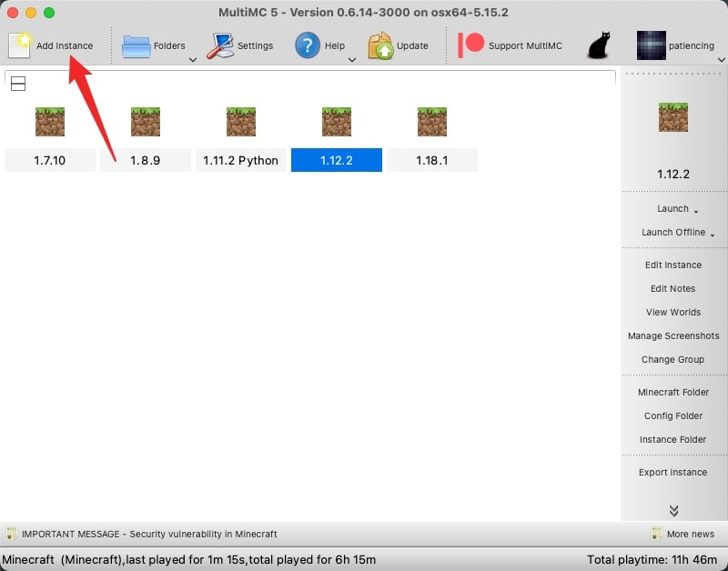Screen dimensions: 728x571
Task: Select the 1.12.2 instance grass block icon
Action: [337, 122]
